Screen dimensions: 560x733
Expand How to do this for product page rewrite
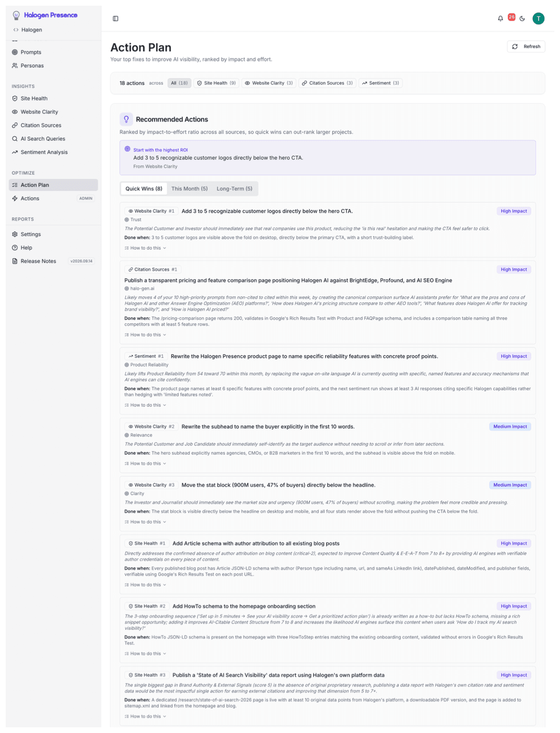[145, 405]
